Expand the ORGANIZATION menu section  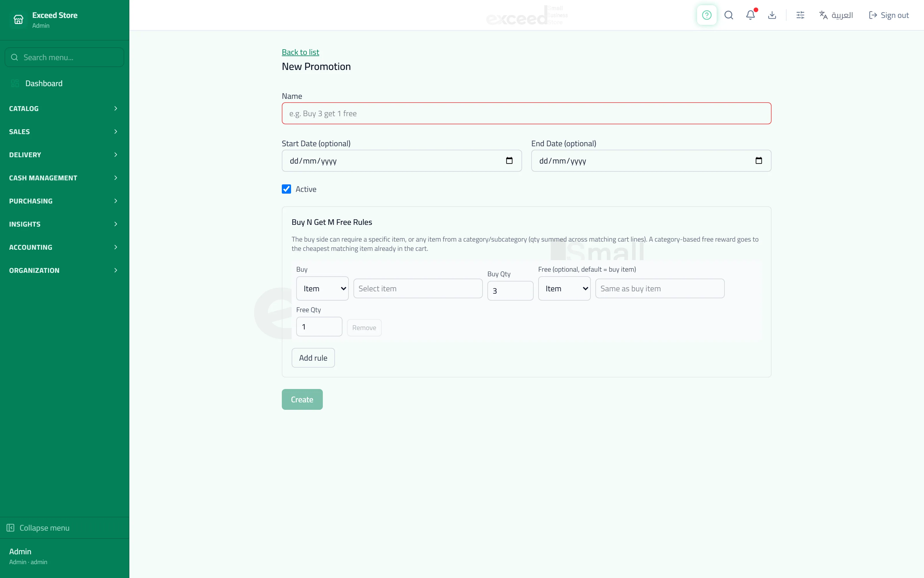64,270
